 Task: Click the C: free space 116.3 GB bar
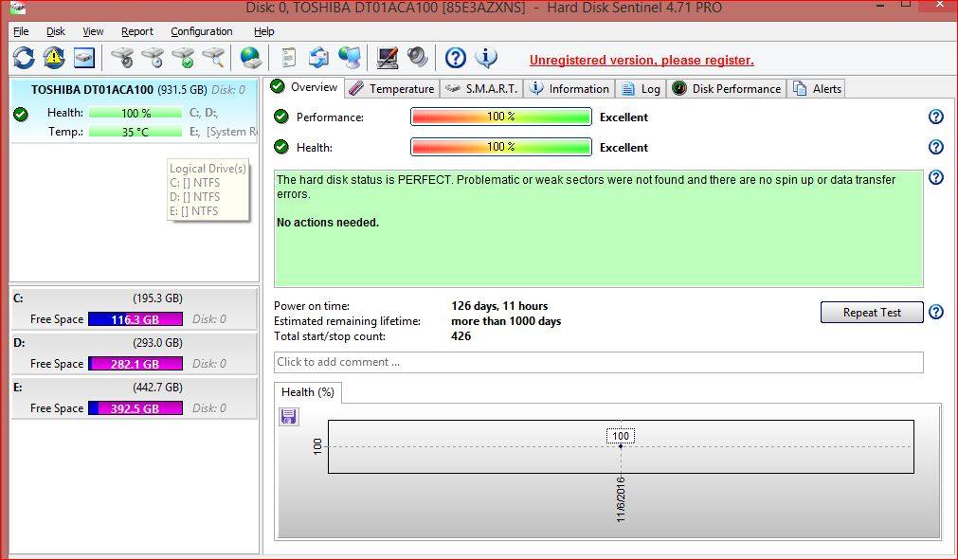click(x=135, y=318)
